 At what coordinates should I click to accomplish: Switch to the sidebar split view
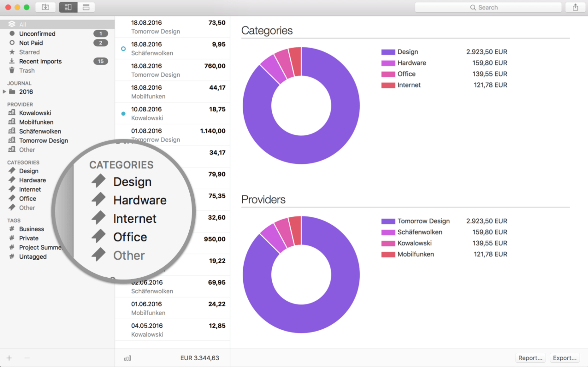(x=68, y=7)
